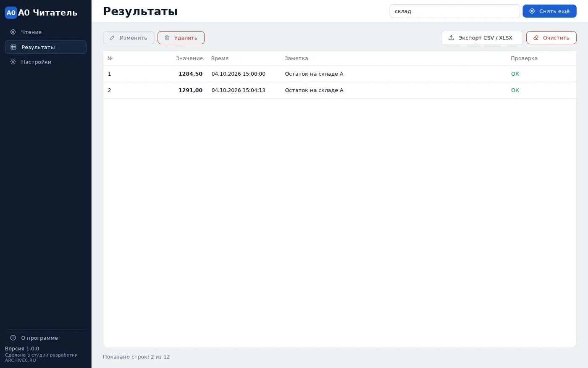Image resolution: width=588 pixels, height=368 pixels.
Task: Click the timestamp 04.10.2026 15:00:00
Action: click(238, 74)
